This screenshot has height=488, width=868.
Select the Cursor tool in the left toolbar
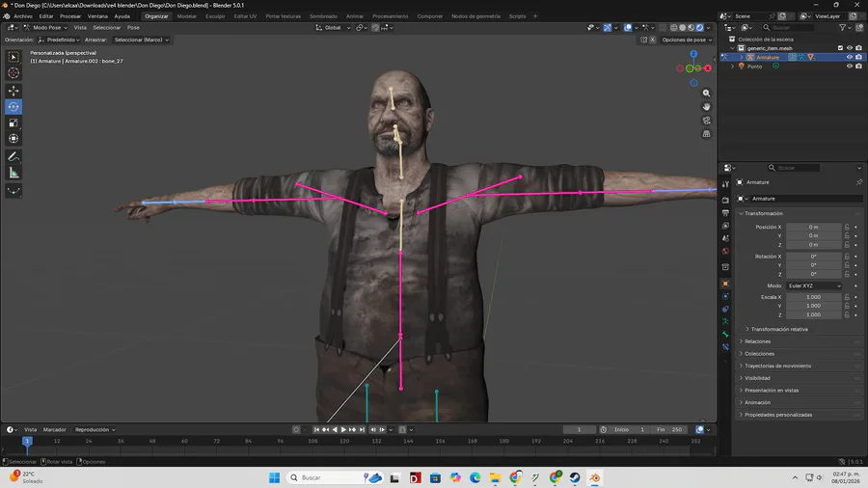click(x=14, y=73)
